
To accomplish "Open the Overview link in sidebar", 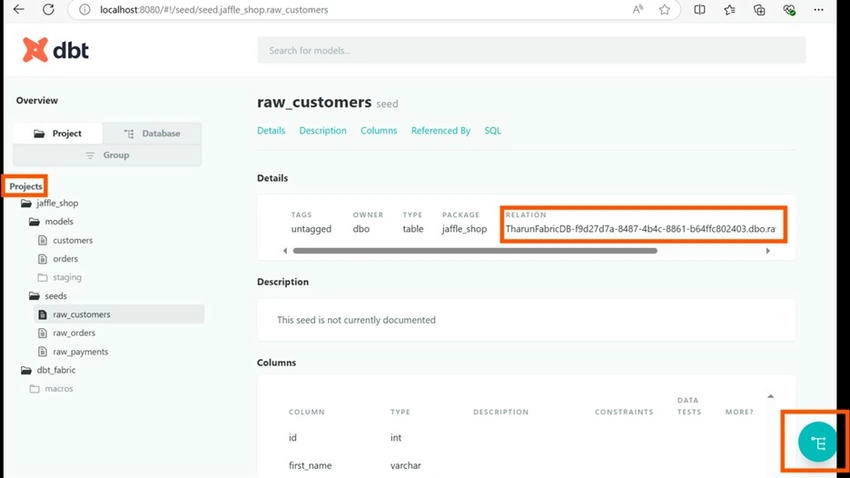I will [x=37, y=100].
